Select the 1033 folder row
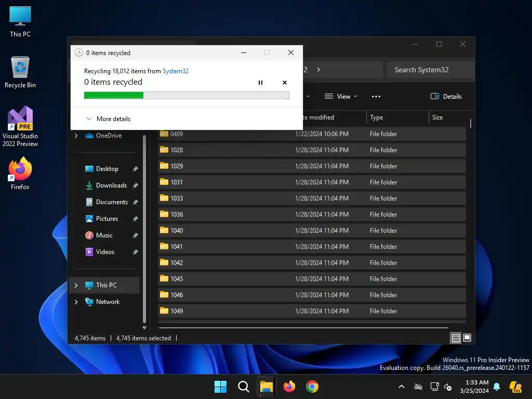Image resolution: width=532 pixels, height=399 pixels. 312,198
